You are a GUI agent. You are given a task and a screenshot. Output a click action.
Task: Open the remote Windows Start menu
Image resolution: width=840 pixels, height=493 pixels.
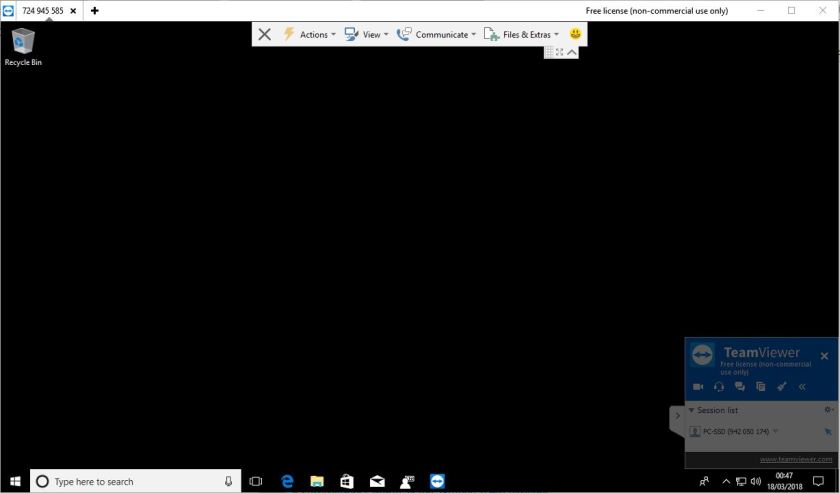[15, 481]
